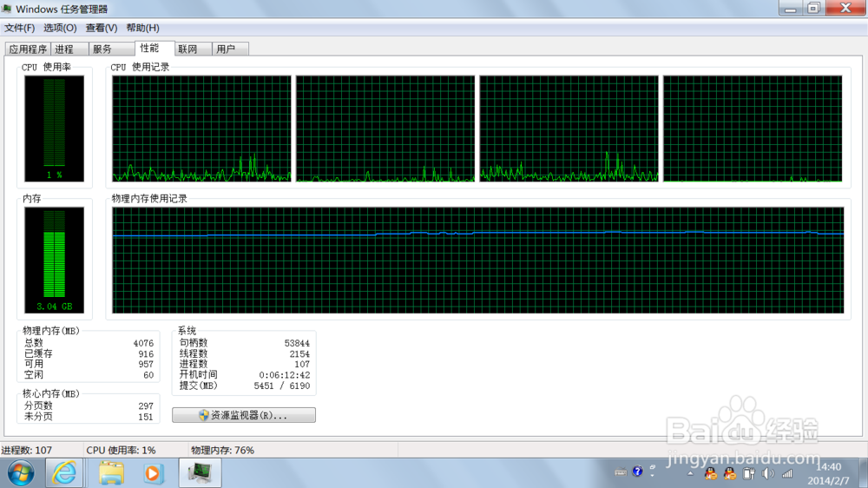Click status bar text CPU 使用率: 1%

[x=121, y=451]
